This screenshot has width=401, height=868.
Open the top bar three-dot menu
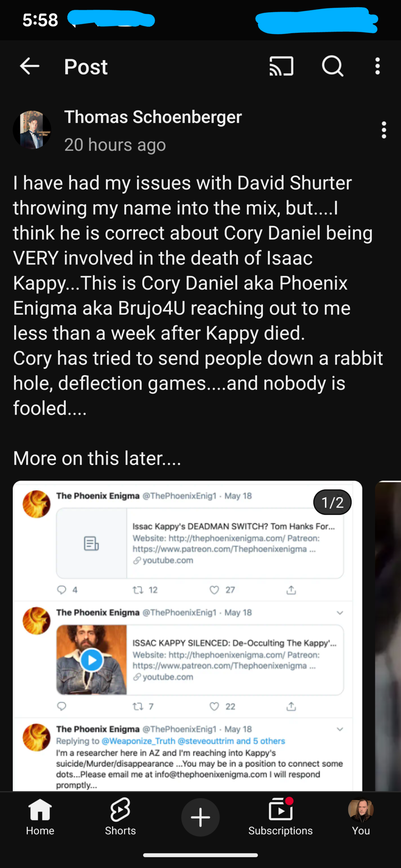pos(377,66)
